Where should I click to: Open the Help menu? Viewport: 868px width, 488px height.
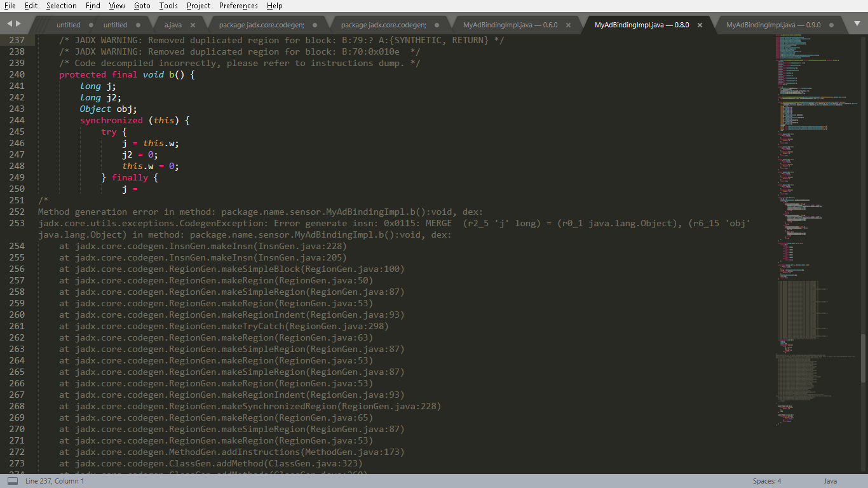275,6
